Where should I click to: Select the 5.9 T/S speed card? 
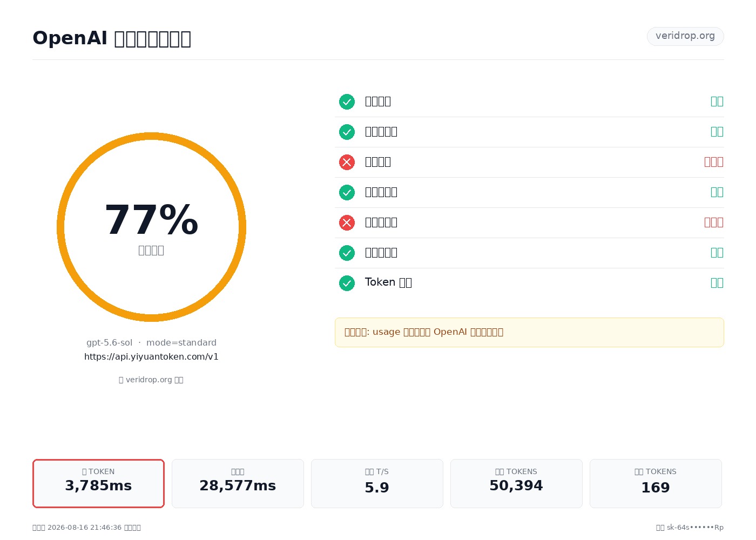point(377,483)
